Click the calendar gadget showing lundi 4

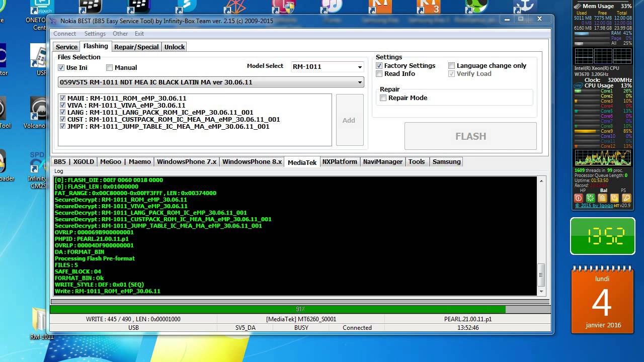coord(602,300)
